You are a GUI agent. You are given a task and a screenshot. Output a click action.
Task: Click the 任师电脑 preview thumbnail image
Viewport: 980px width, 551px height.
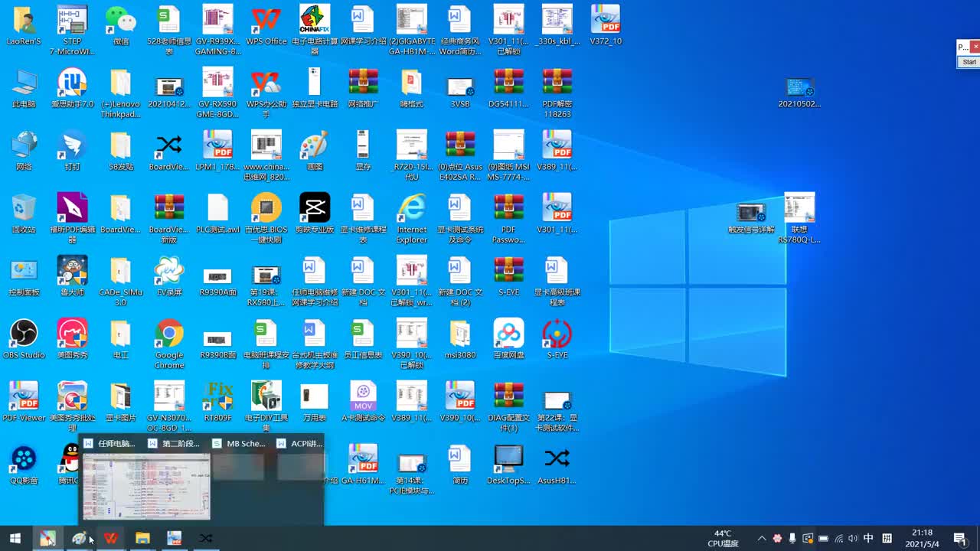pos(146,486)
